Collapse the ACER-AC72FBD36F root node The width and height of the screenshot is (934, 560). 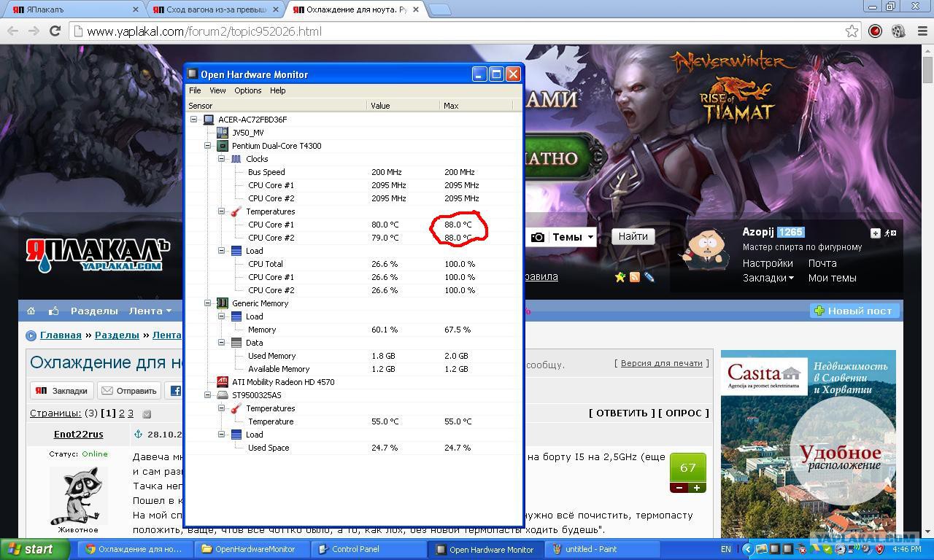click(194, 120)
